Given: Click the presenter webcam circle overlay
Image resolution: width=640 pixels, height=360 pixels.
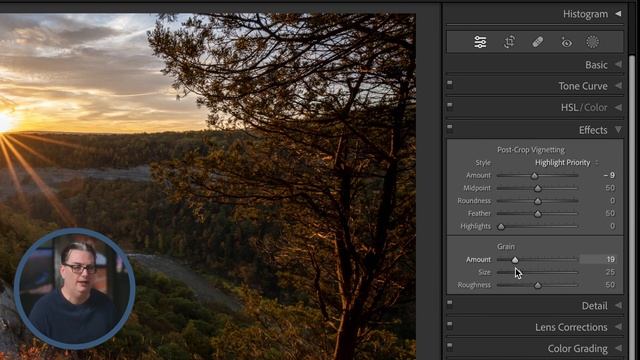Looking at the screenshot, I should [x=74, y=289].
